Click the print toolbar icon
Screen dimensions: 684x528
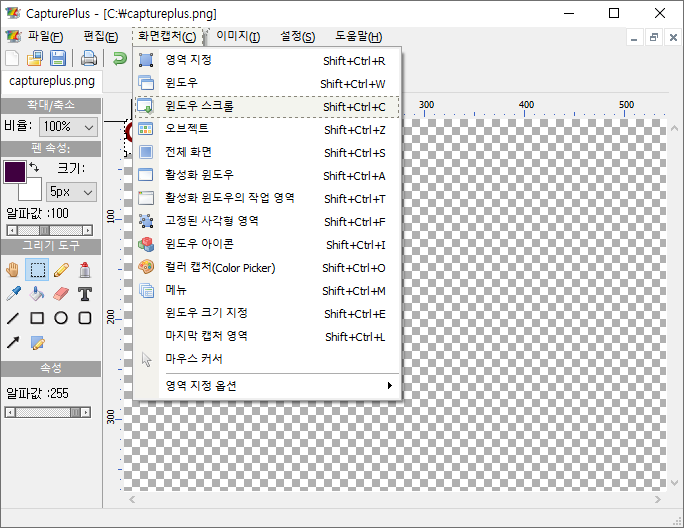pyautogui.click(x=88, y=58)
